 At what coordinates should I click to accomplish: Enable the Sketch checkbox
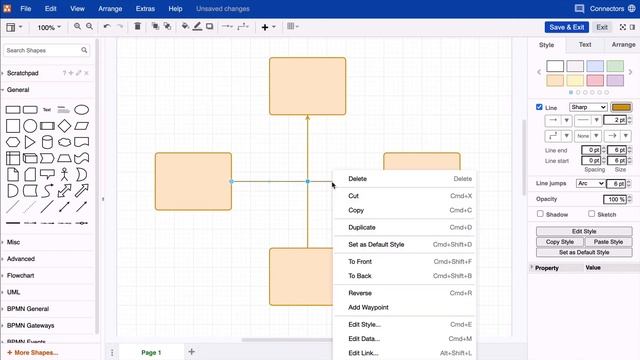tap(591, 213)
